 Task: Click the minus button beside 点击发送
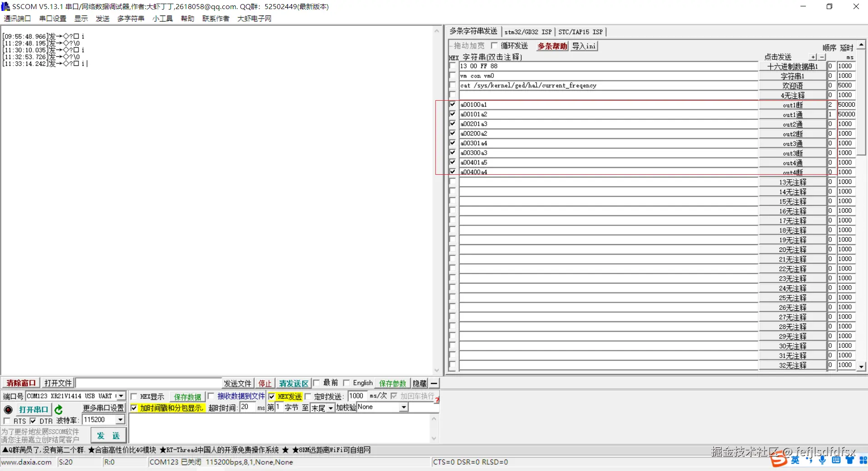[x=822, y=57]
